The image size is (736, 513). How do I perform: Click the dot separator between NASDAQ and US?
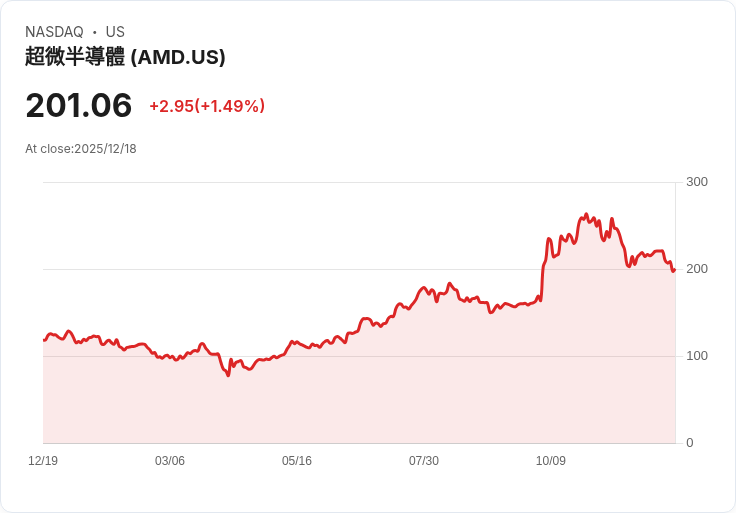click(x=95, y=32)
